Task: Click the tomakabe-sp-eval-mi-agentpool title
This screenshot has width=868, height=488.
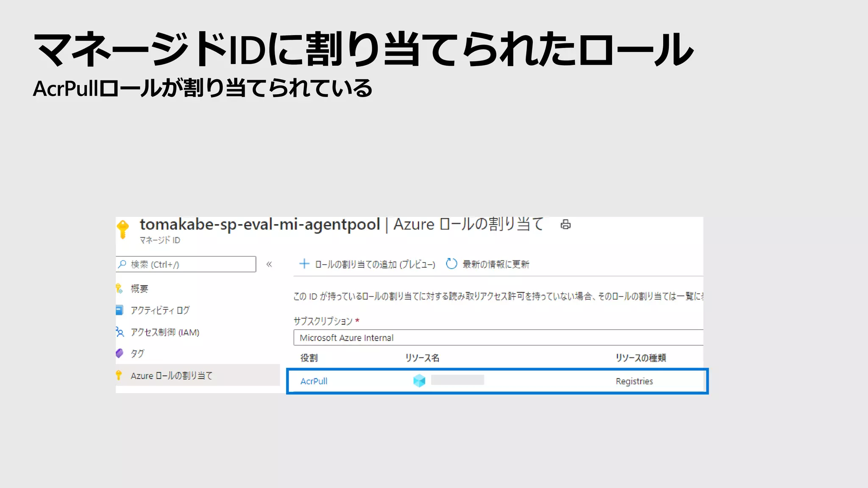Action: pos(260,225)
